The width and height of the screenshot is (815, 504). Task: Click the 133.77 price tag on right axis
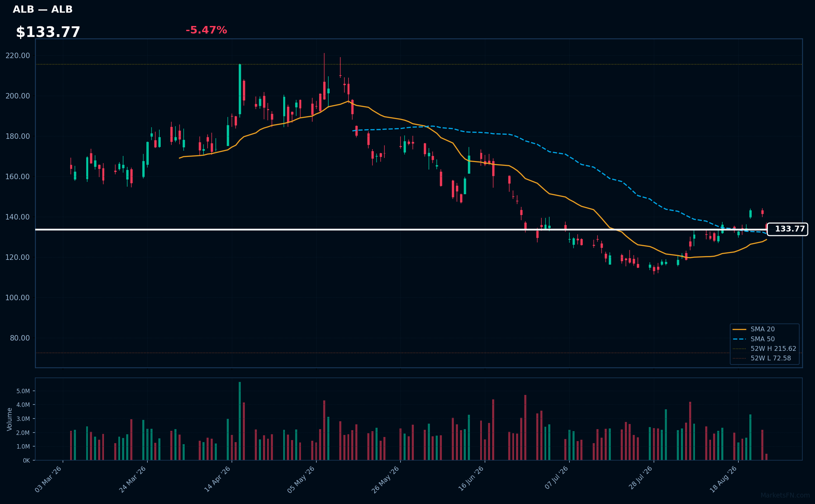787,229
